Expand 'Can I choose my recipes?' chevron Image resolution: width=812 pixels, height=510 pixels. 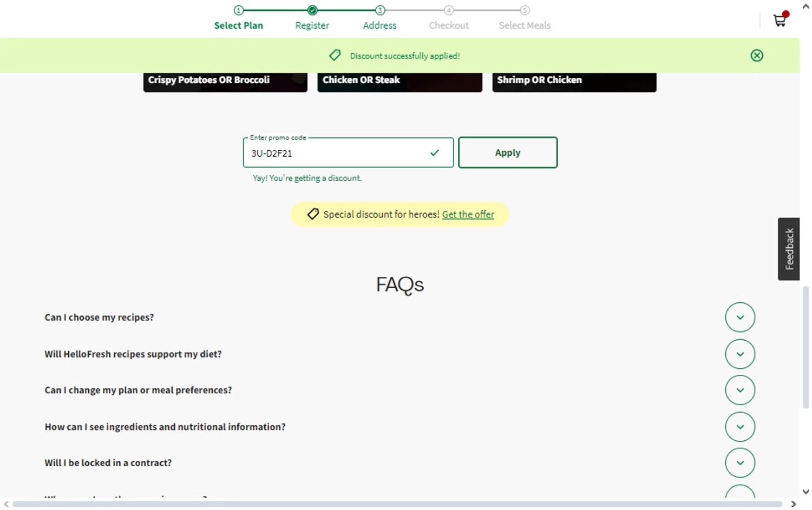tap(740, 317)
